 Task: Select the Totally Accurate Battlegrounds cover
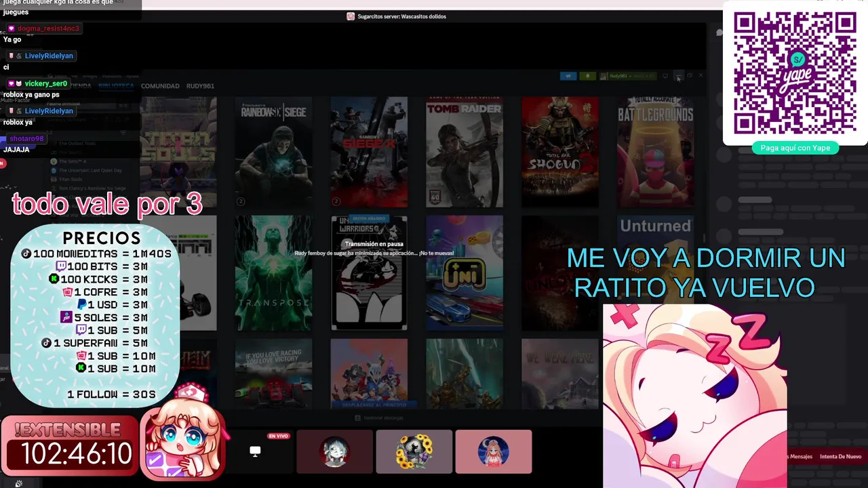[x=655, y=152]
